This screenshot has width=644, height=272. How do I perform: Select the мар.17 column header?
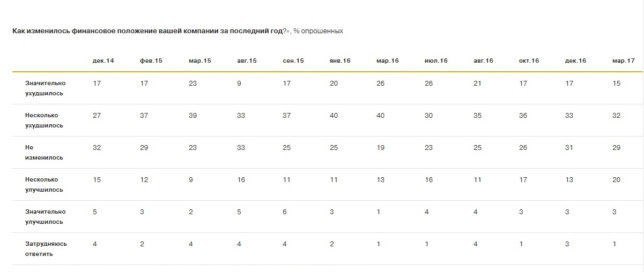[623, 61]
